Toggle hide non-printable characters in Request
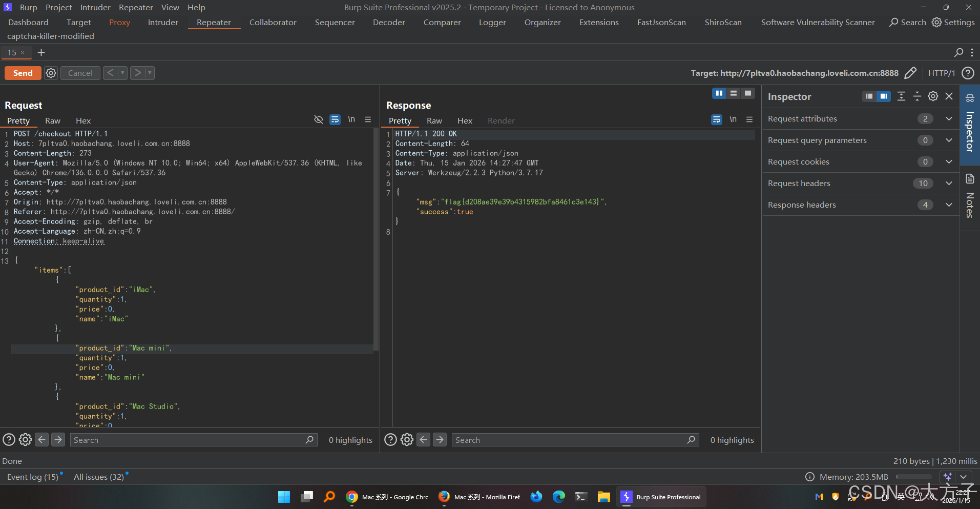The width and height of the screenshot is (980, 509). [x=319, y=119]
